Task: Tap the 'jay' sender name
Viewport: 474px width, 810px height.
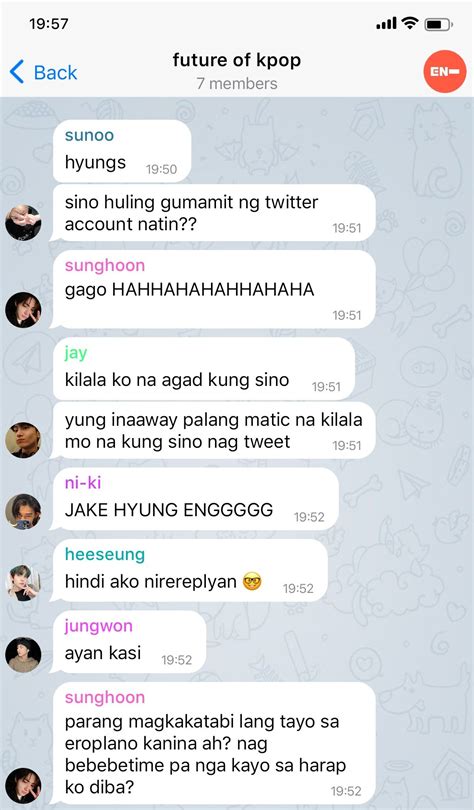Action: [x=76, y=353]
